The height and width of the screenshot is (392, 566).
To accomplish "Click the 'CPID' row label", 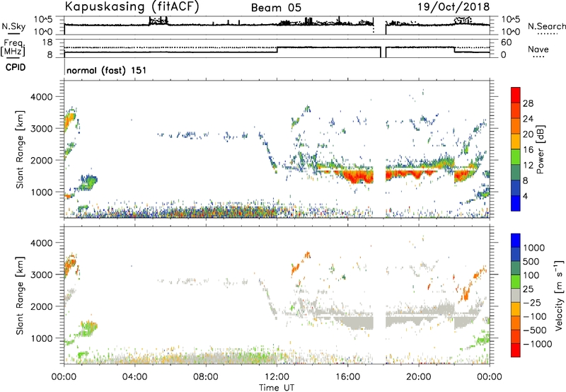I will (15, 67).
